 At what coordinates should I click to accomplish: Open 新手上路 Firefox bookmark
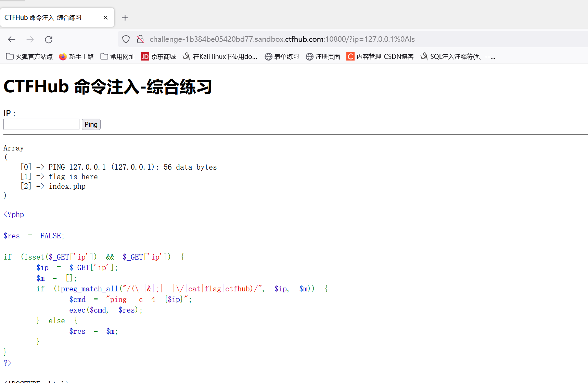[x=76, y=56]
